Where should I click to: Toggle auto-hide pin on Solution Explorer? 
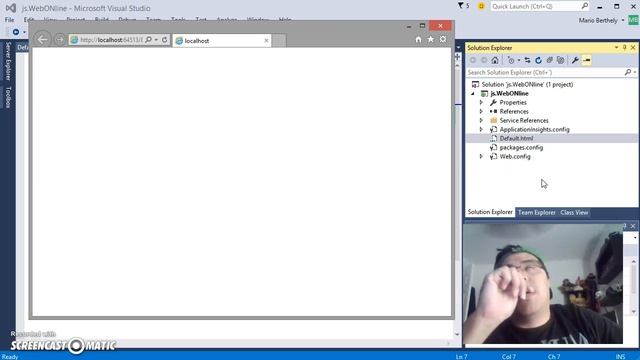coord(624,48)
